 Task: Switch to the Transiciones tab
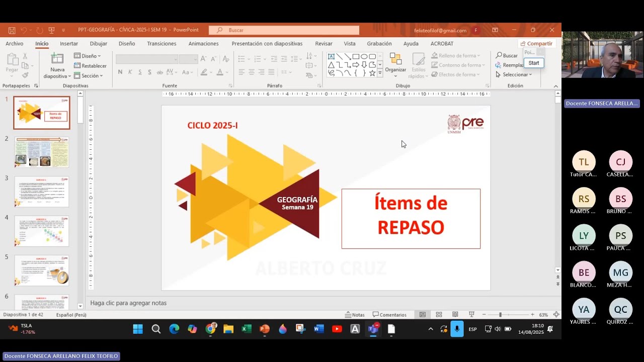point(162,44)
